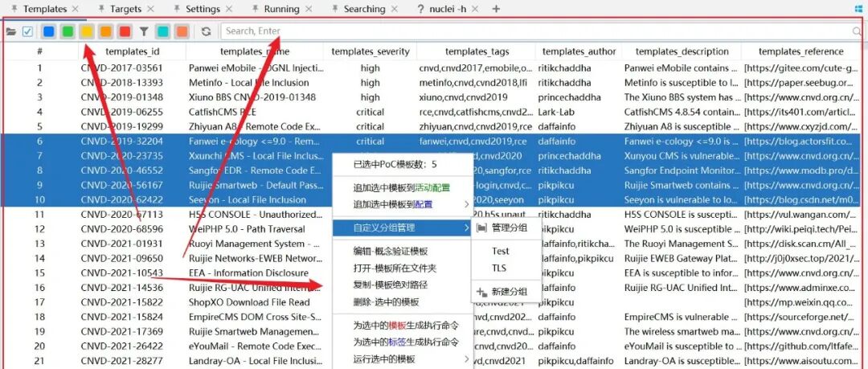
Task: Open the Settings tab
Action: coord(203,9)
